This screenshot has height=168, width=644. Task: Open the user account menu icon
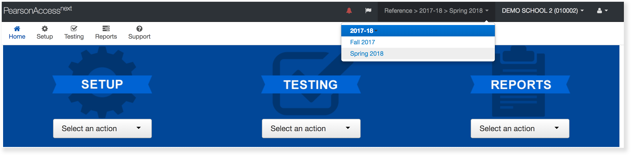pos(602,11)
